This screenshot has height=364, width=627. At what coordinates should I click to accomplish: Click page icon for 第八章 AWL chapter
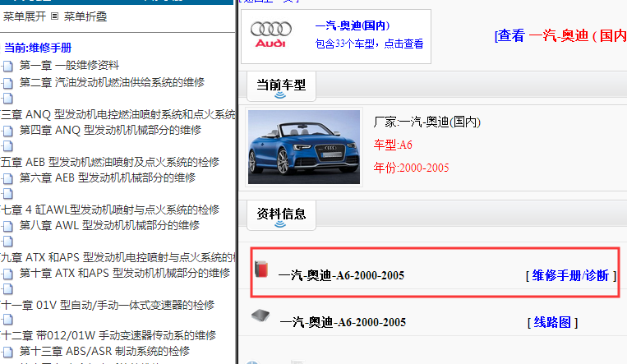click(8, 226)
